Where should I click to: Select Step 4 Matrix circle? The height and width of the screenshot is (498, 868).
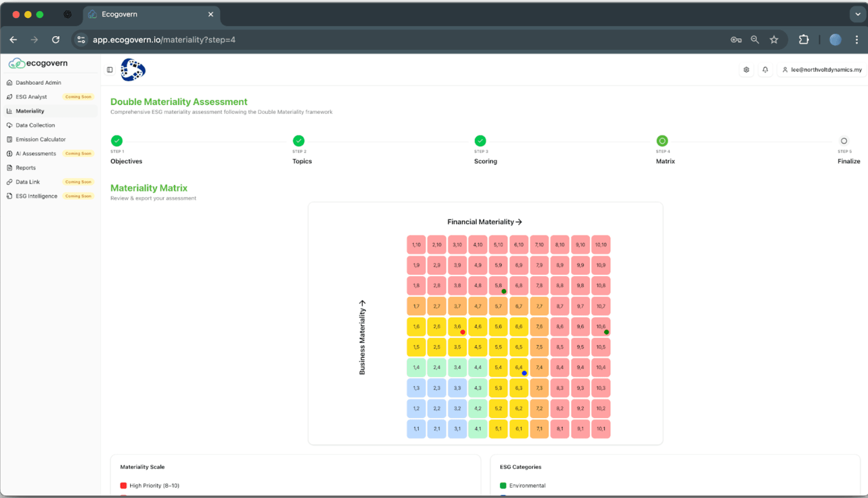pos(662,141)
